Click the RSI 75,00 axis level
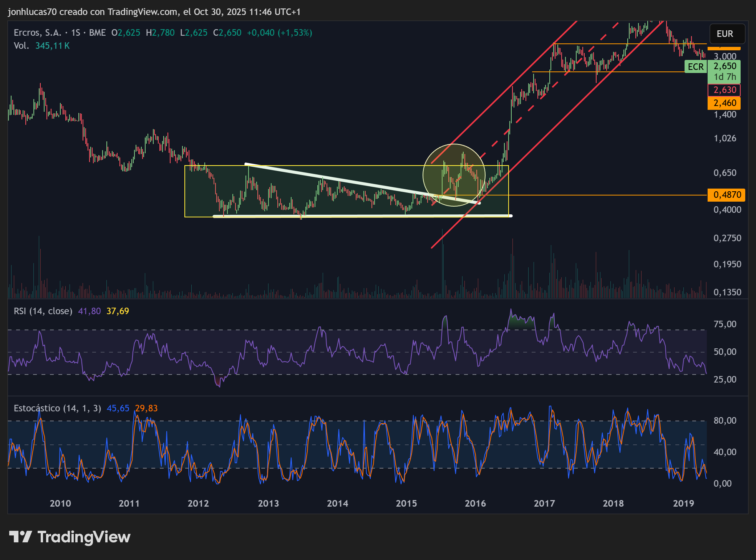This screenshot has height=560, width=756. pyautogui.click(x=725, y=324)
